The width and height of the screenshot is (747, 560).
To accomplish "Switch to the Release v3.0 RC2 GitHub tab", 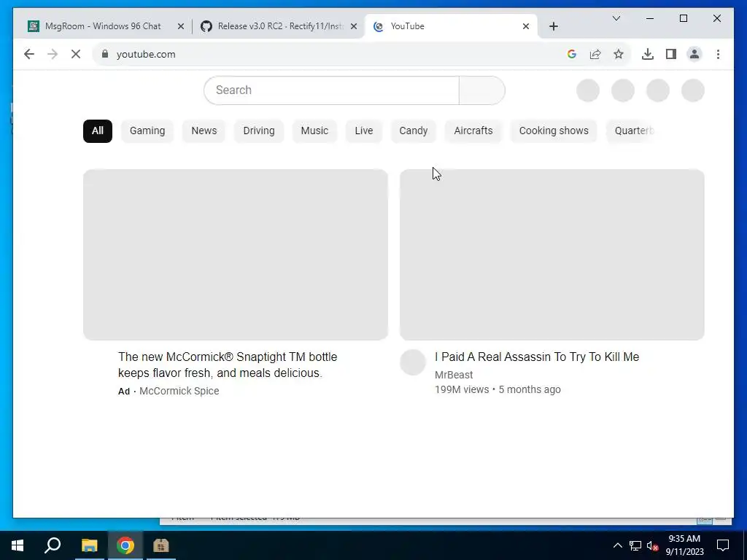I will 280,26.
